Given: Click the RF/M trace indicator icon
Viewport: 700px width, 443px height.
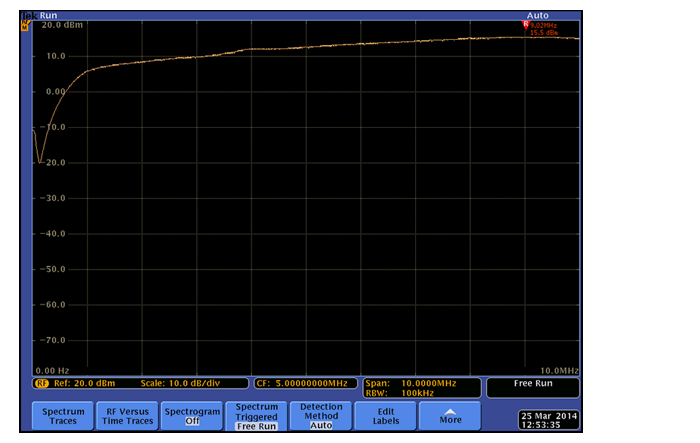Looking at the screenshot, I should pyautogui.click(x=25, y=26).
